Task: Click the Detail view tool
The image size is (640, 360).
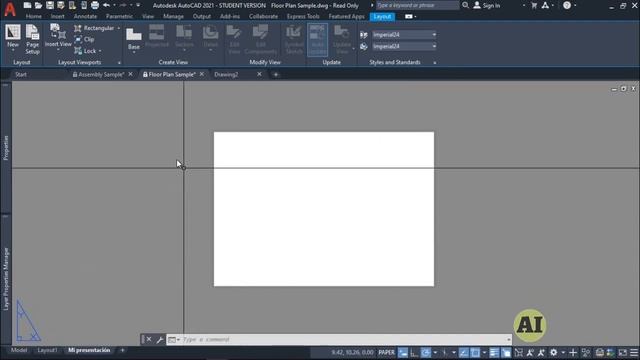Action: click(x=210, y=38)
